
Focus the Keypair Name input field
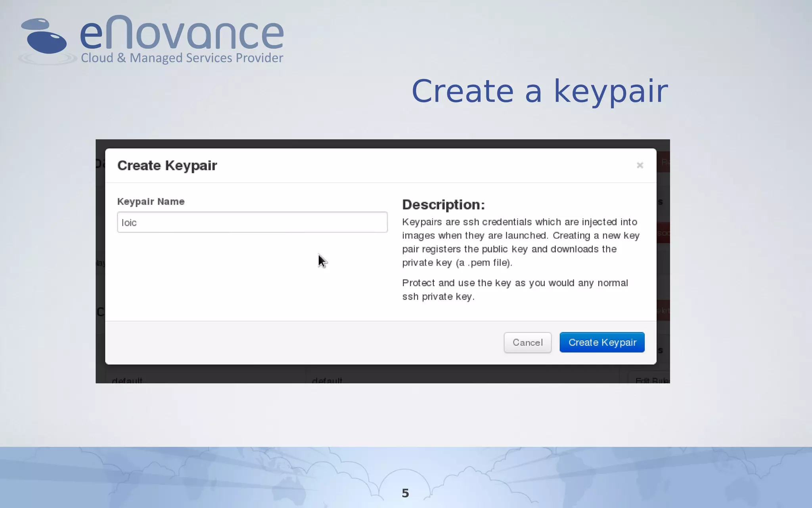[252, 222]
